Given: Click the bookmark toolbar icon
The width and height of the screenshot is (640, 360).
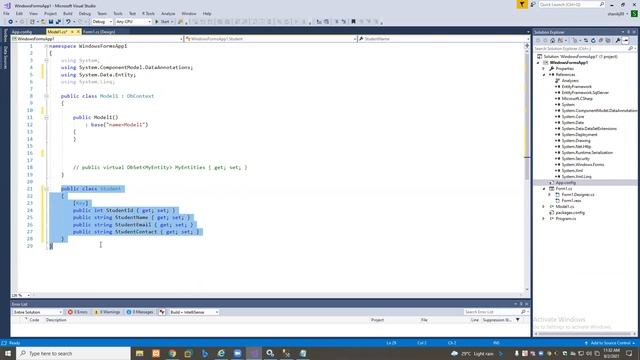Looking at the screenshot, I should pos(353,22).
